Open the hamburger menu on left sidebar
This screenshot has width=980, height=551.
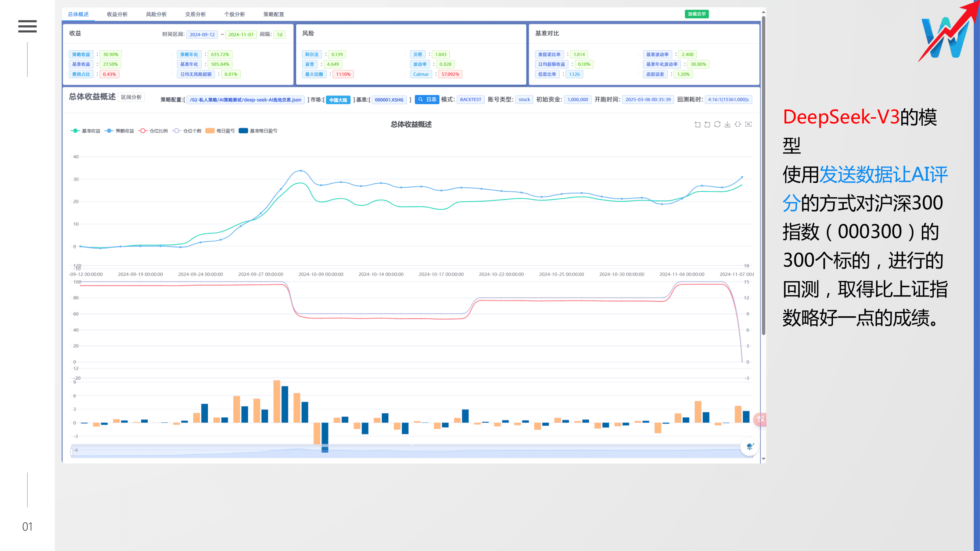point(28,26)
